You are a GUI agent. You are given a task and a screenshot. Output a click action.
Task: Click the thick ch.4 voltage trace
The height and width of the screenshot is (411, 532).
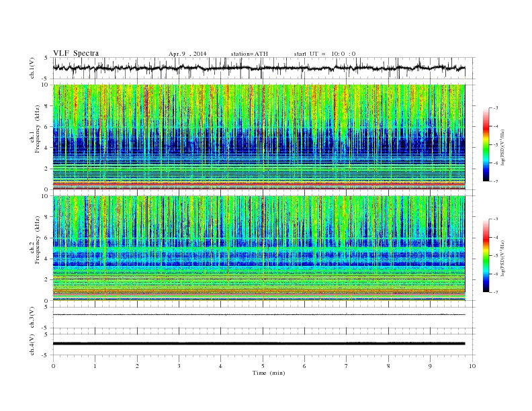click(259, 344)
